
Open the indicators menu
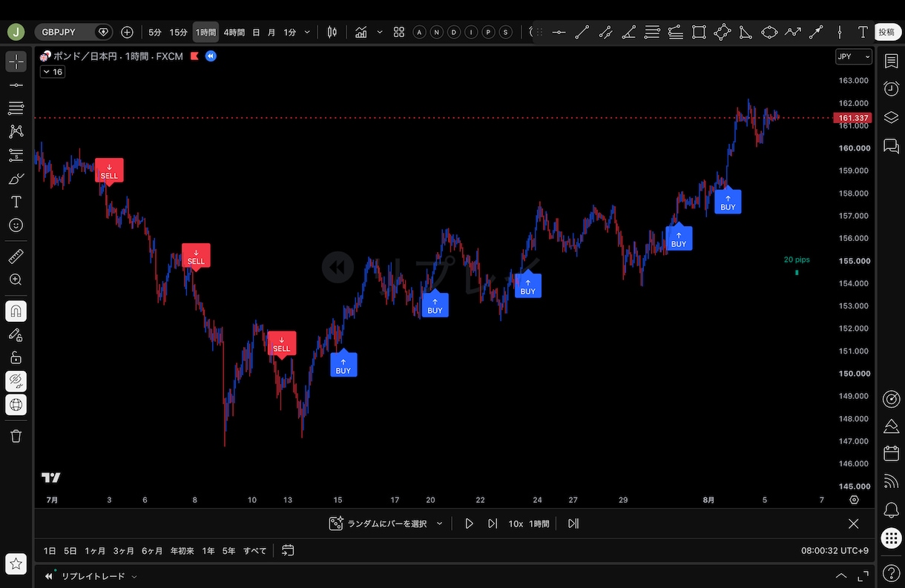(x=361, y=32)
